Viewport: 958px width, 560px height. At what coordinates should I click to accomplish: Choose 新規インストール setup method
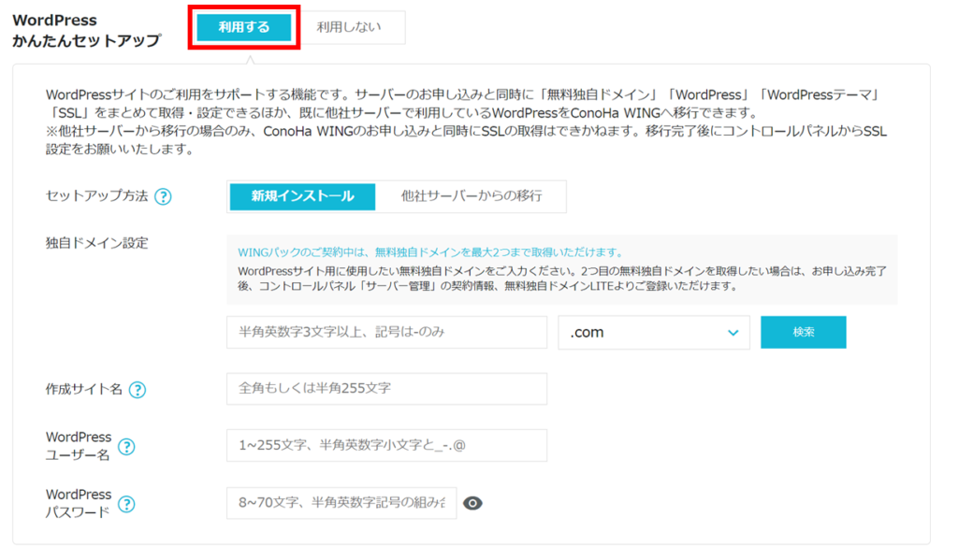tap(302, 196)
